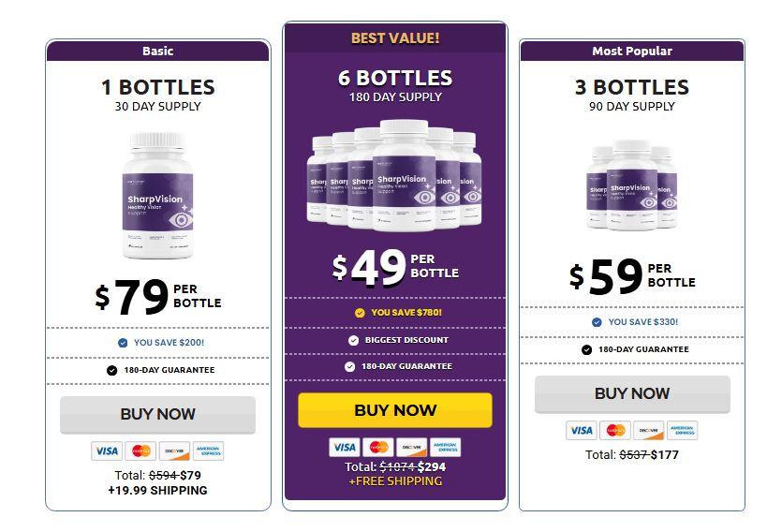
Task: Click the 'You Save $780!' checkmark
Action: (x=360, y=313)
